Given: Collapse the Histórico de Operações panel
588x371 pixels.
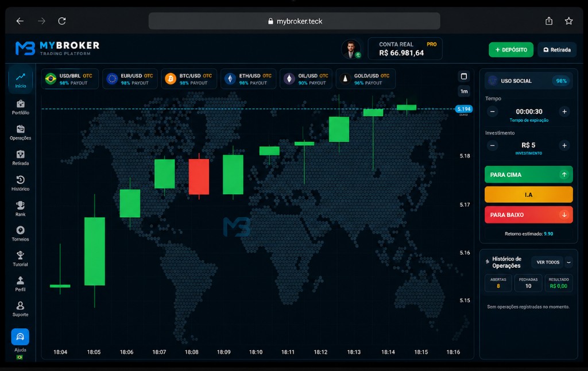Looking at the screenshot, I should pyautogui.click(x=568, y=262).
